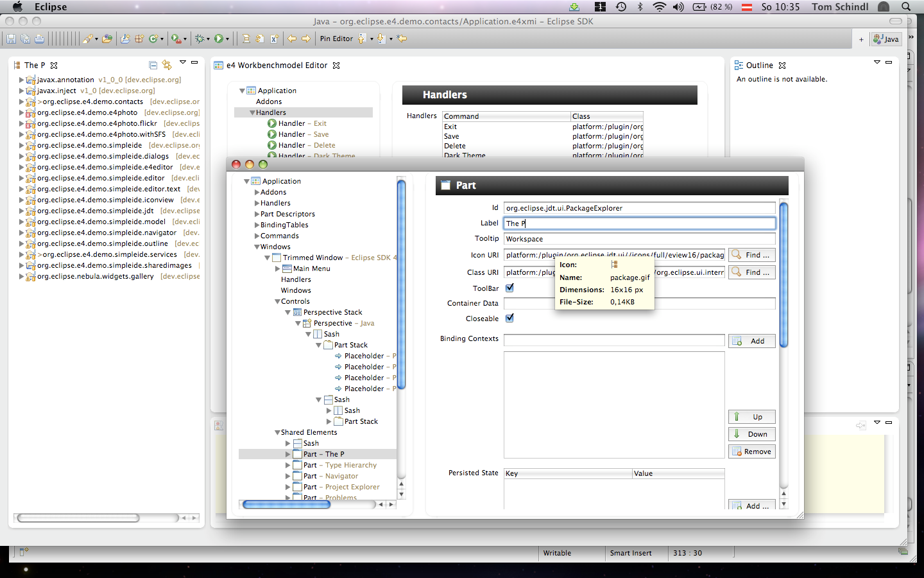Viewport: 924px width, 578px height.
Task: Expand the Commands tree node
Action: 257,236
